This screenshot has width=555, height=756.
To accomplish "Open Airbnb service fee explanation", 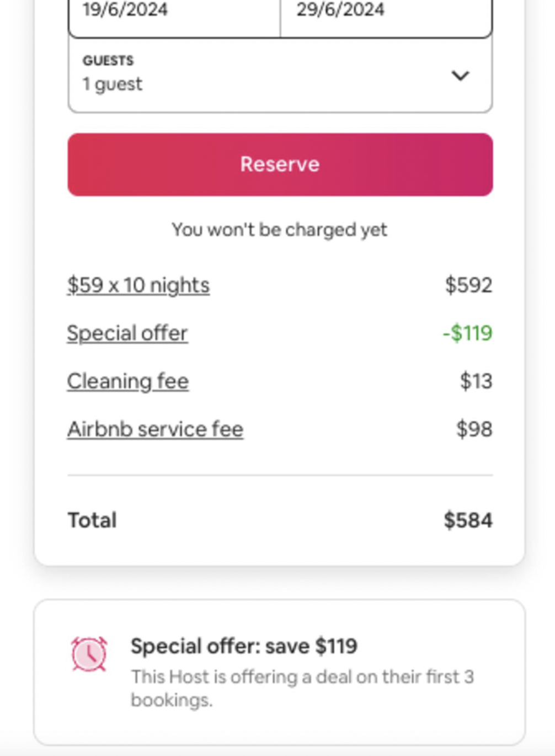I will point(155,429).
